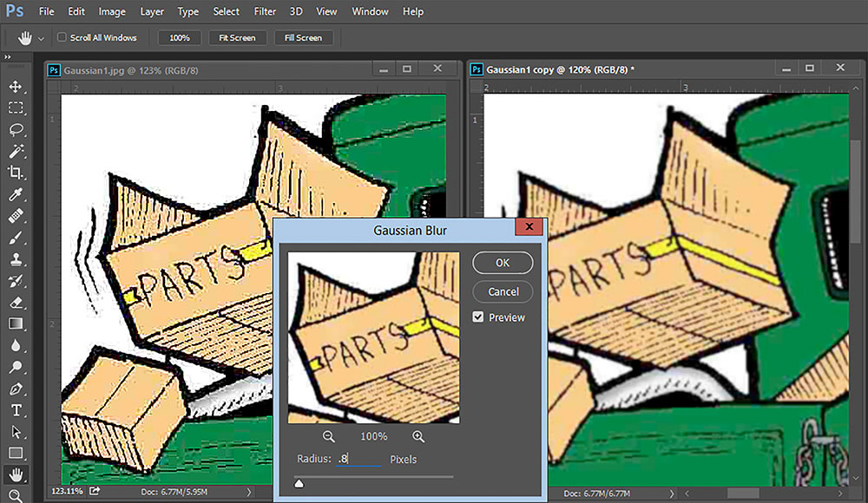
Task: Open the Window menu
Action: (x=371, y=11)
